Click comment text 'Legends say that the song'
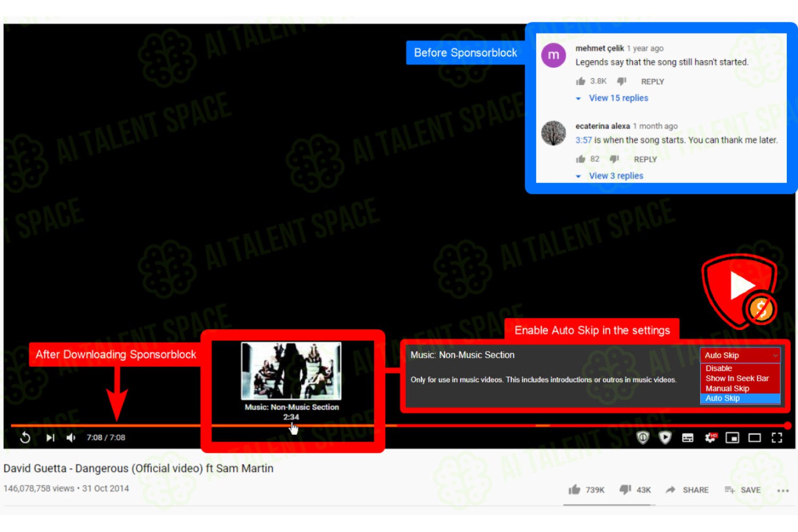The height and width of the screenshot is (532, 798). (x=662, y=62)
